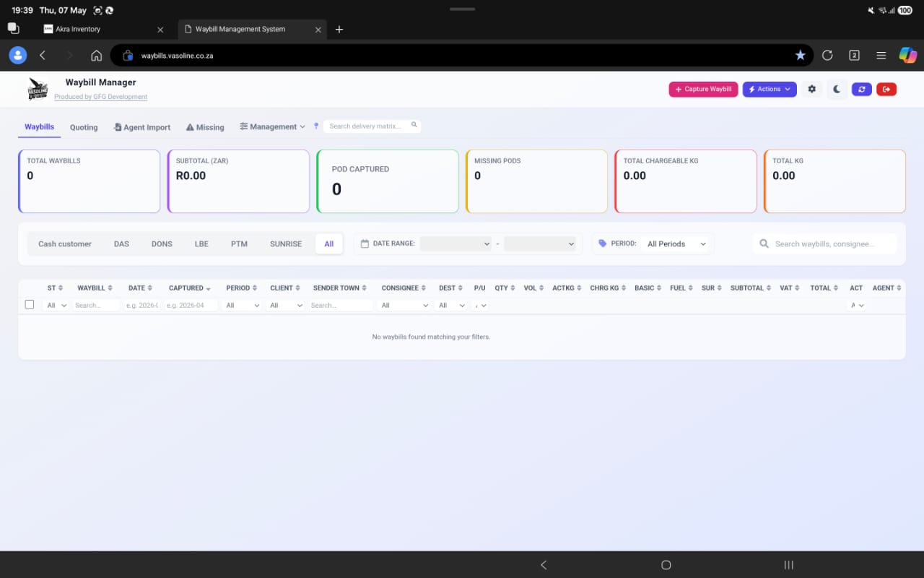Image resolution: width=924 pixels, height=578 pixels.
Task: Open a new browser tab with plus
Action: (339, 29)
